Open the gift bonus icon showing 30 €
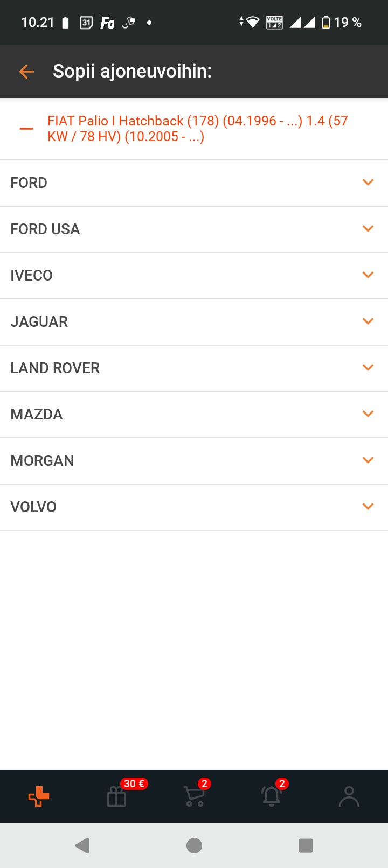The width and height of the screenshot is (388, 868). (117, 796)
